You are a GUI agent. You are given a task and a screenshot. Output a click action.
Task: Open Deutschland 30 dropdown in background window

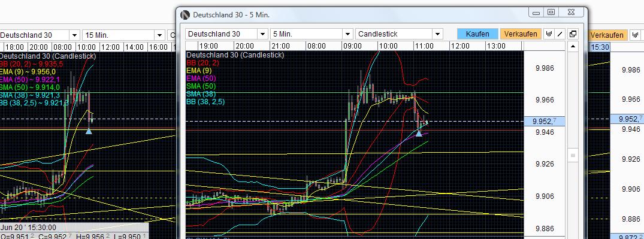coord(74,35)
